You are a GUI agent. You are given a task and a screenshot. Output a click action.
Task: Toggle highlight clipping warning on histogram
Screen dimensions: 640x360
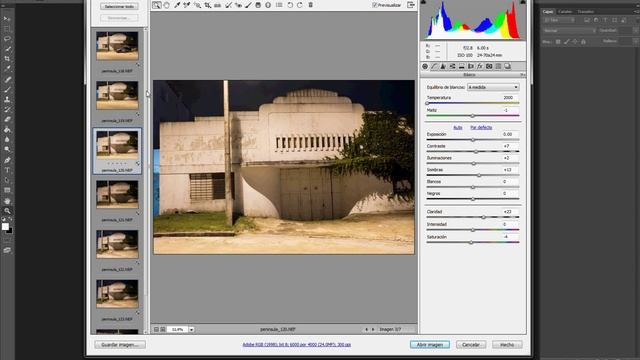coord(523,2)
